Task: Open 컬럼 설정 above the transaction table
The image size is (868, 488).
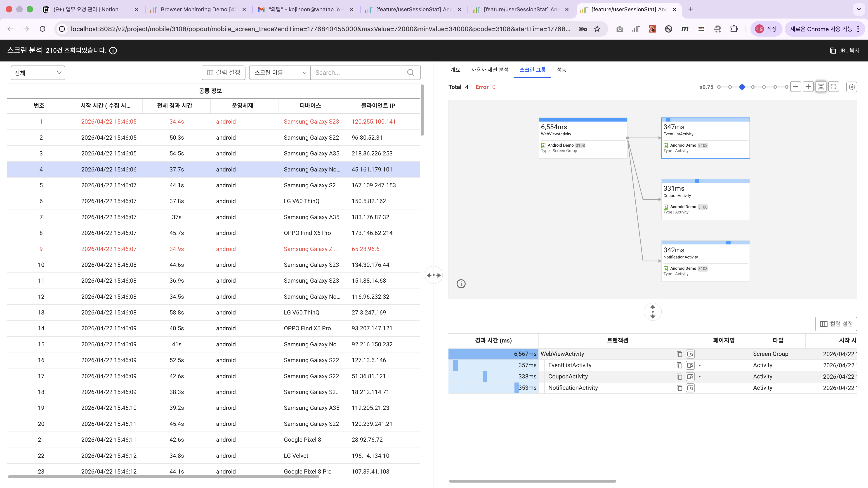Action: (836, 324)
